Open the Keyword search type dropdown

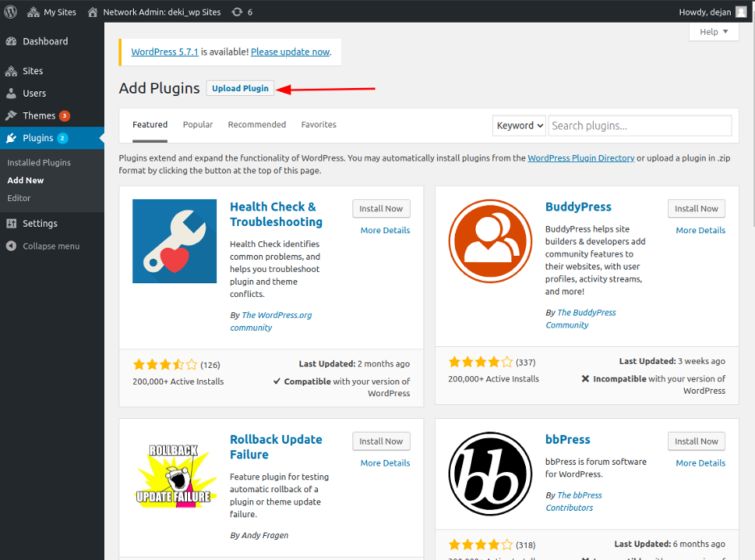tap(519, 126)
